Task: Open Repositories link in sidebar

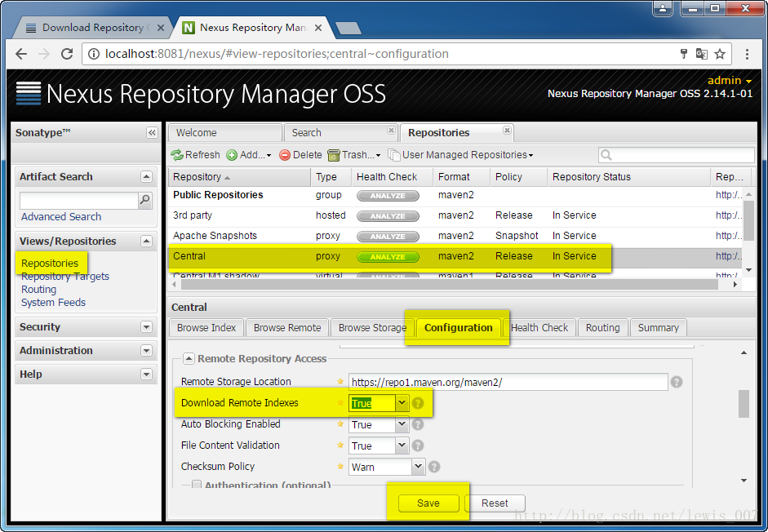Action: (x=50, y=263)
